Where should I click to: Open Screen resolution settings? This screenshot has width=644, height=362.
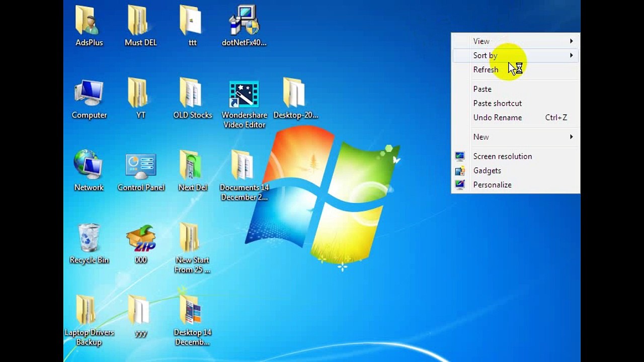tap(516, 156)
